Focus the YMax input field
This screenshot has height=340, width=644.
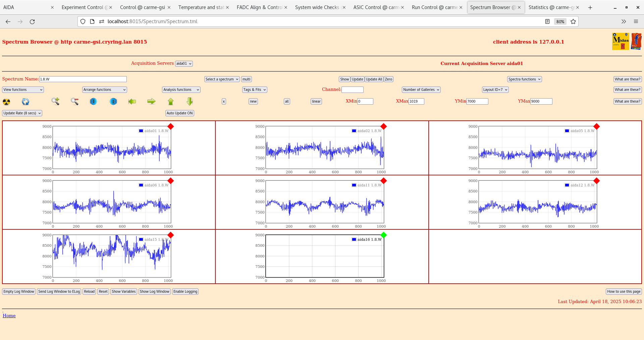pyautogui.click(x=541, y=101)
